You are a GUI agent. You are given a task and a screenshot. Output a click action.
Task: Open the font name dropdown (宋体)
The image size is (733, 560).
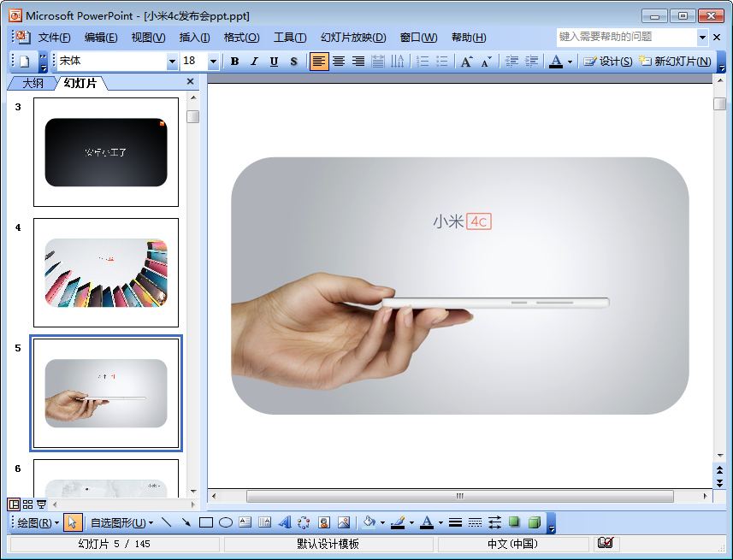coord(172,62)
